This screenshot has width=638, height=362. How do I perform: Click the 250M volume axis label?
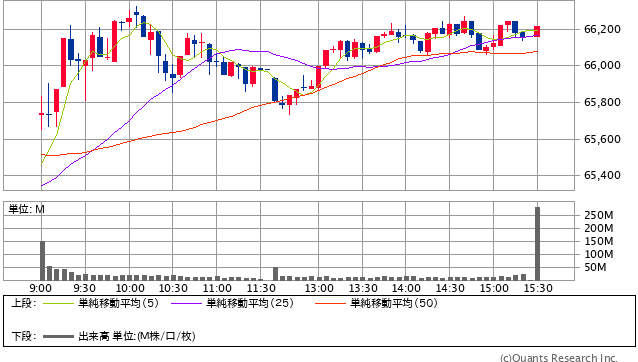pyautogui.click(x=599, y=215)
